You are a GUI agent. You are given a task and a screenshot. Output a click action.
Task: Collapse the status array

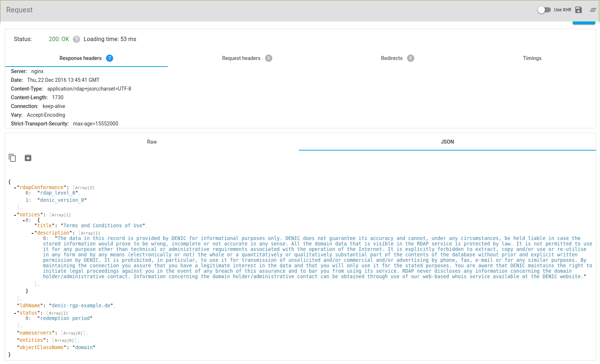[x=15, y=313]
